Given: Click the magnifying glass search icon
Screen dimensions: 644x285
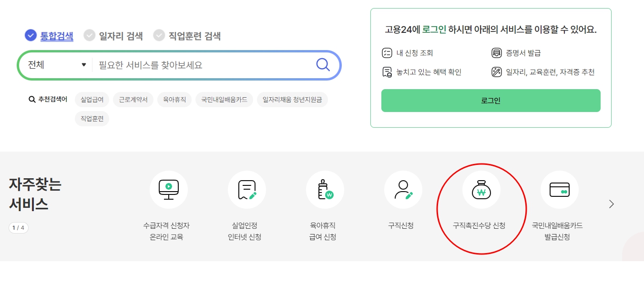Looking at the screenshot, I should [323, 65].
